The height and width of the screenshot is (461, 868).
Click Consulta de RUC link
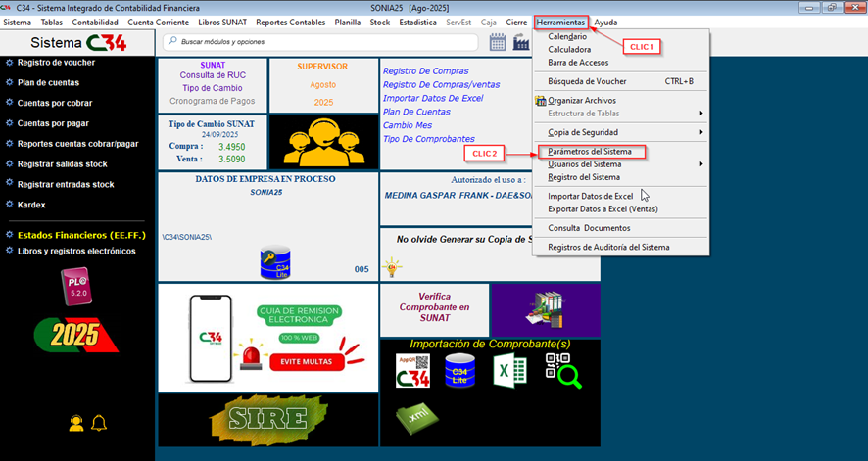coord(212,75)
